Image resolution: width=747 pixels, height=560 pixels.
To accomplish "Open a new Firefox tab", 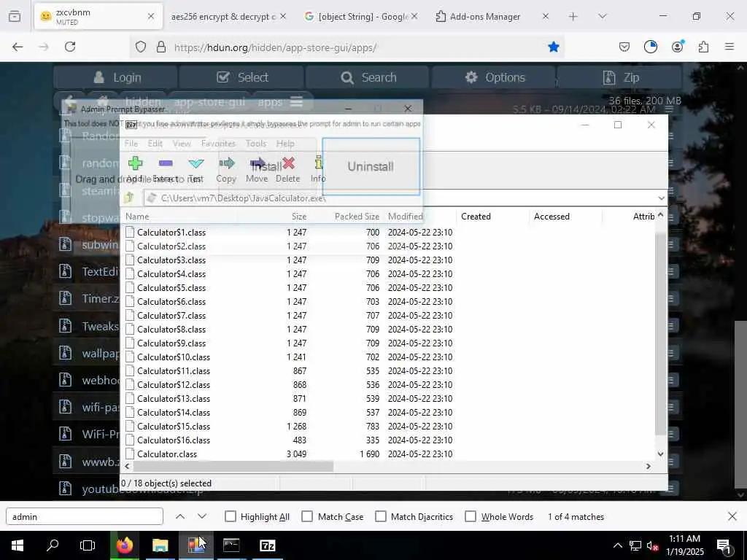I will tap(573, 16).
